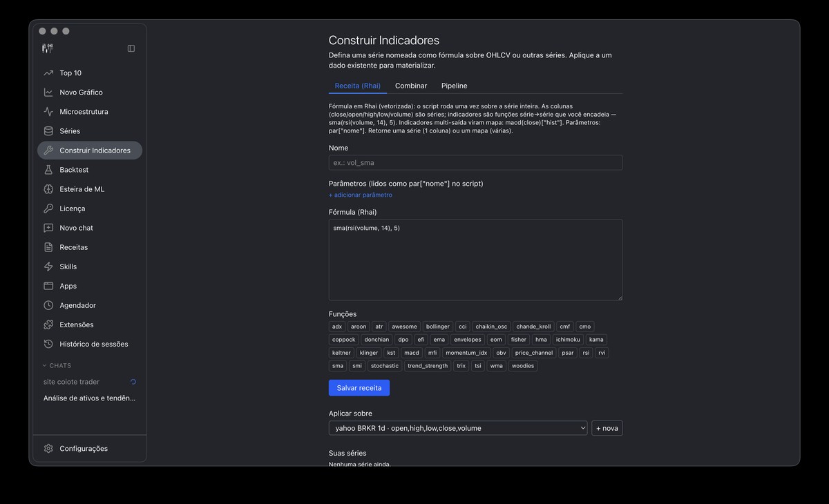Open Novo Gráfico from the sidebar
The width and height of the screenshot is (829, 504).
pyautogui.click(x=90, y=93)
